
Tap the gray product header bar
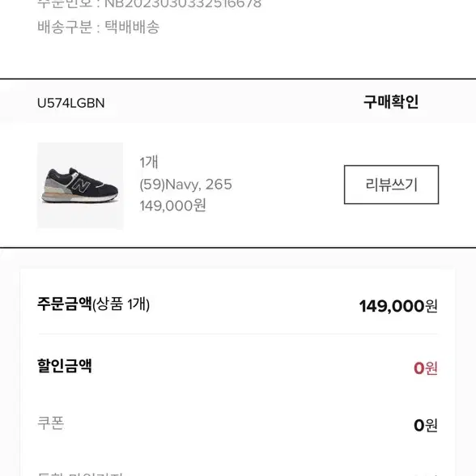[238, 101]
